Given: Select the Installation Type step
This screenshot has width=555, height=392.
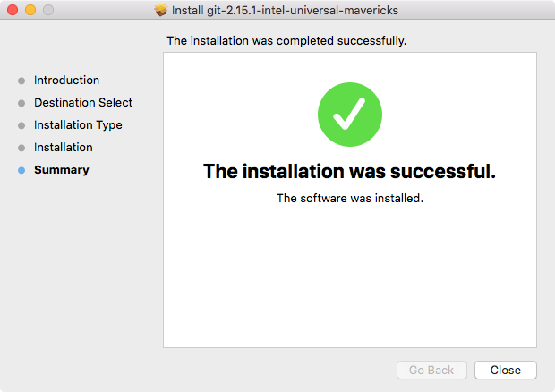Looking at the screenshot, I should (78, 125).
